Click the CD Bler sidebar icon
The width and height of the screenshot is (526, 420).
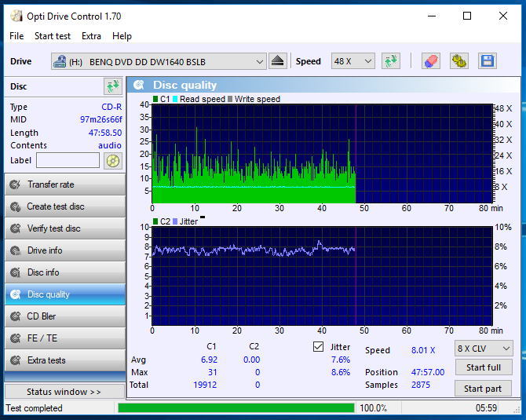click(15, 316)
